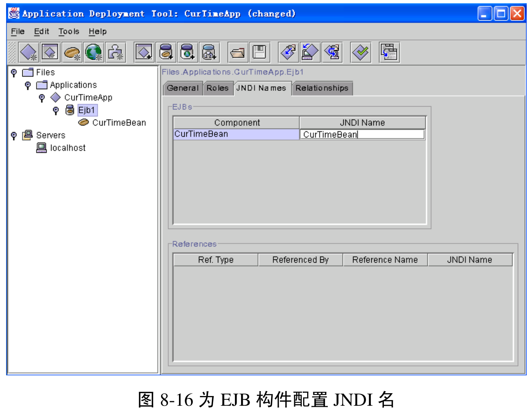Click the Applications folder icon in tree
532x411 pixels.
tap(42, 85)
